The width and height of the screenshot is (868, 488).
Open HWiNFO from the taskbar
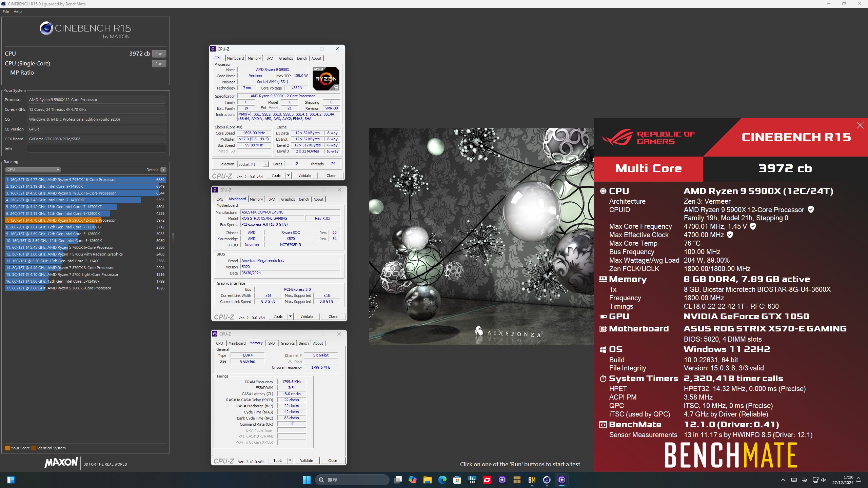(472, 480)
